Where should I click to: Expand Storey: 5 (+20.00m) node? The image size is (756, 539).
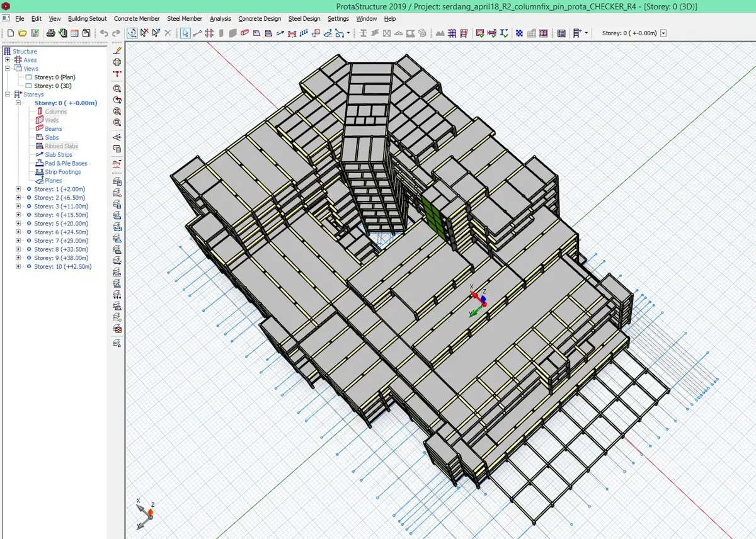coord(18,224)
